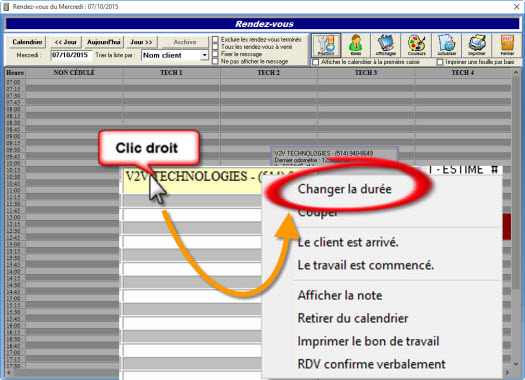Click the Imprimer printer icon
The image size is (525, 380).
tap(477, 45)
